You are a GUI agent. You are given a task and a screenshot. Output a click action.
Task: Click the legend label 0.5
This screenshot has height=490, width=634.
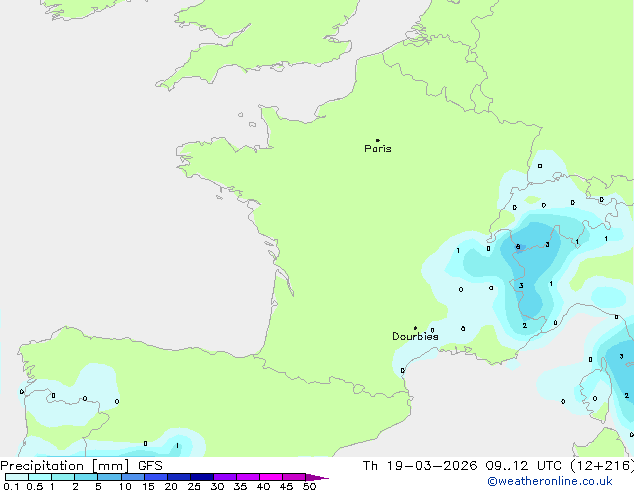click(x=35, y=486)
